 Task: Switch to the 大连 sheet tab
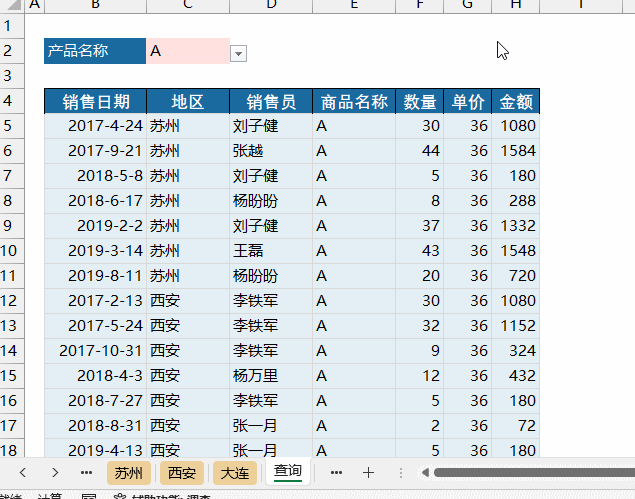click(235, 473)
